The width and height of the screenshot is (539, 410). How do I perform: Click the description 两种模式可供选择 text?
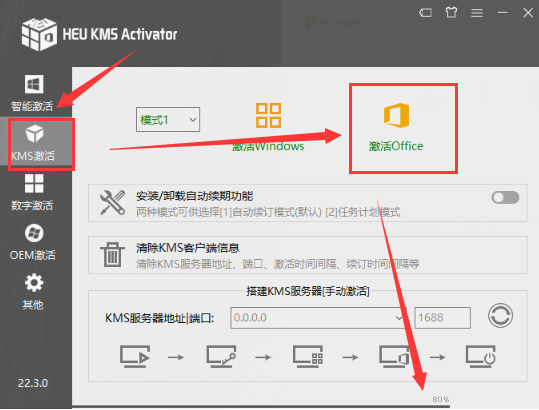(268, 212)
